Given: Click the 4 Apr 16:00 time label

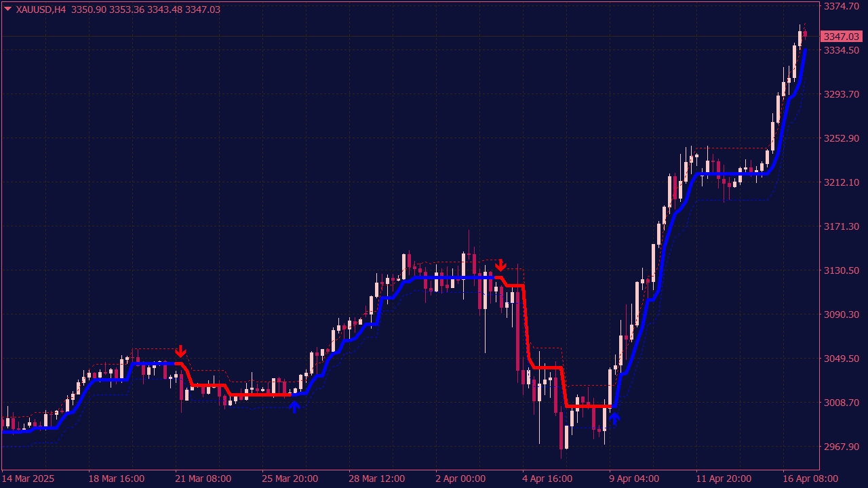Looking at the screenshot, I should (x=548, y=479).
